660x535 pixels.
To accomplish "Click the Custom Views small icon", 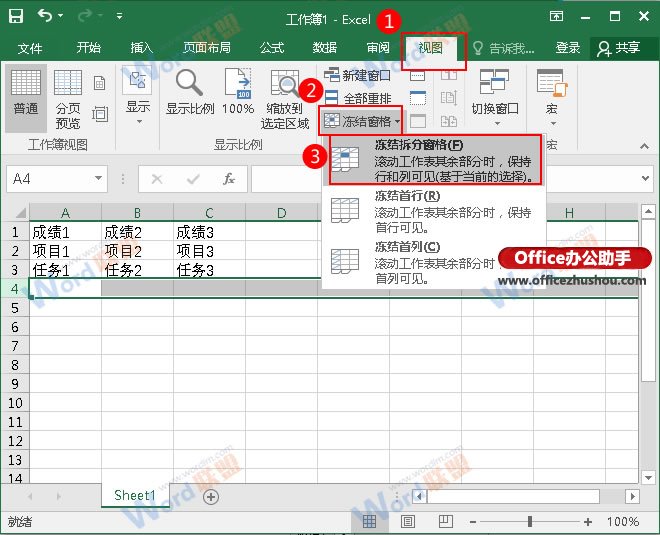I will 100,114.
